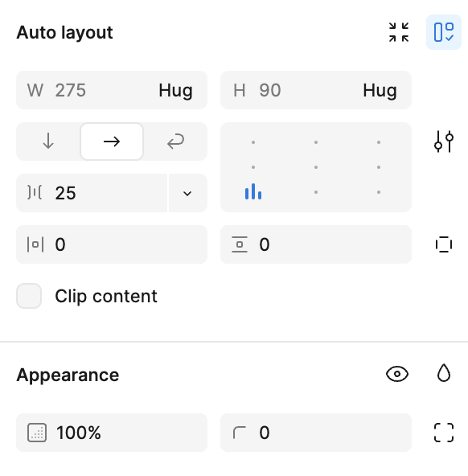The image size is (468, 476).
Task: Click the opacity field showing 100%
Action: [x=112, y=433]
